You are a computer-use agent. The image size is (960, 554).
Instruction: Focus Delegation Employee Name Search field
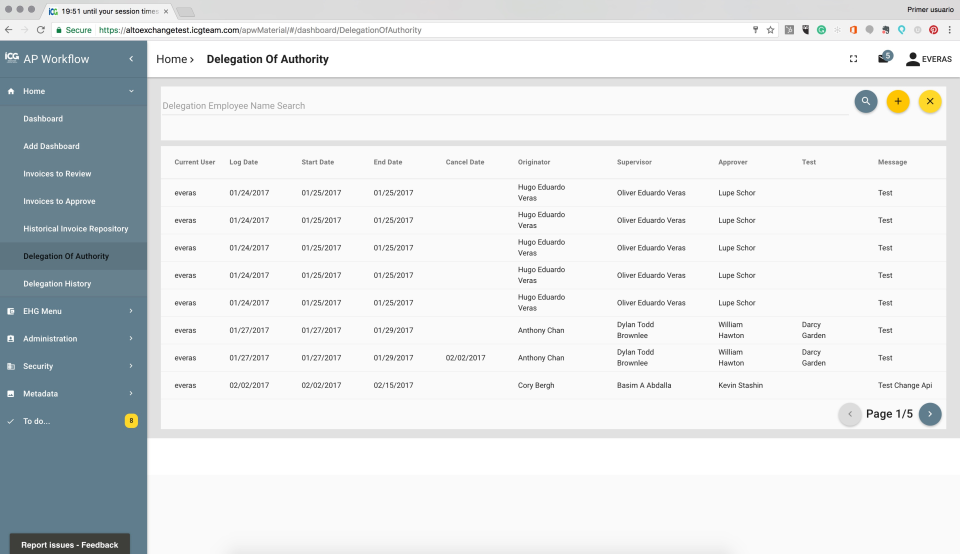click(x=504, y=106)
